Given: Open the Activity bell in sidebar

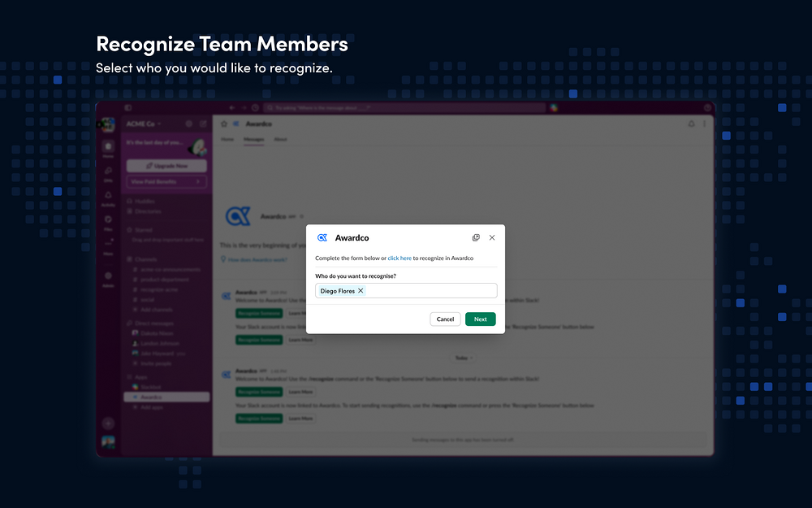Looking at the screenshot, I should pos(108,198).
